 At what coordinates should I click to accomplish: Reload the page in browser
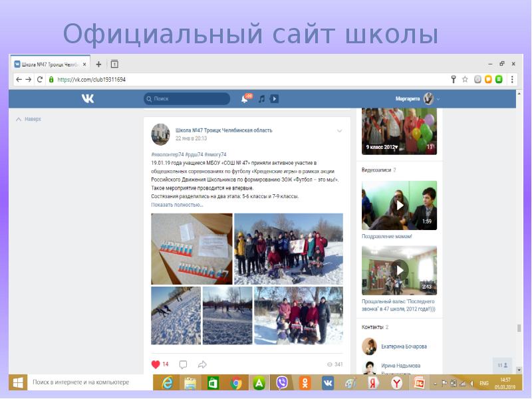click(40, 79)
